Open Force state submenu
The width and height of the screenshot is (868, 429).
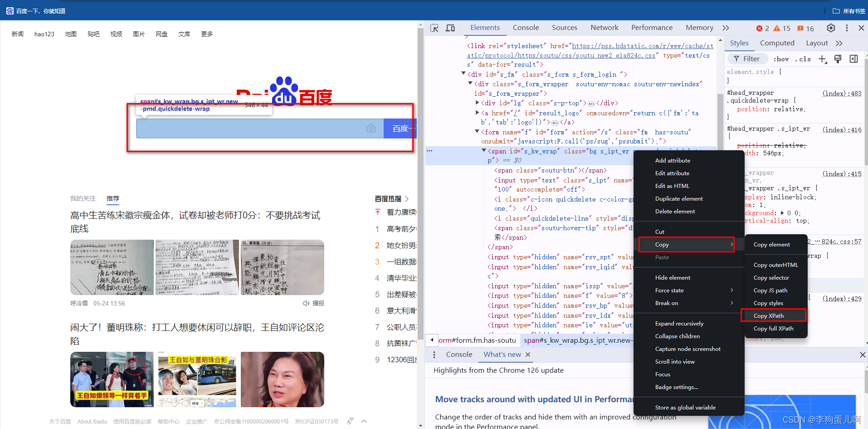pos(689,290)
